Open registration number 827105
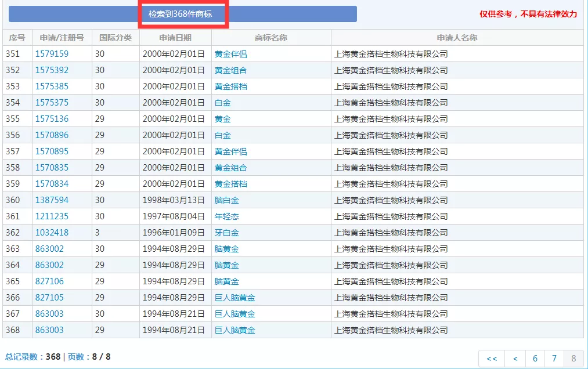588x369 pixels. [x=49, y=298]
